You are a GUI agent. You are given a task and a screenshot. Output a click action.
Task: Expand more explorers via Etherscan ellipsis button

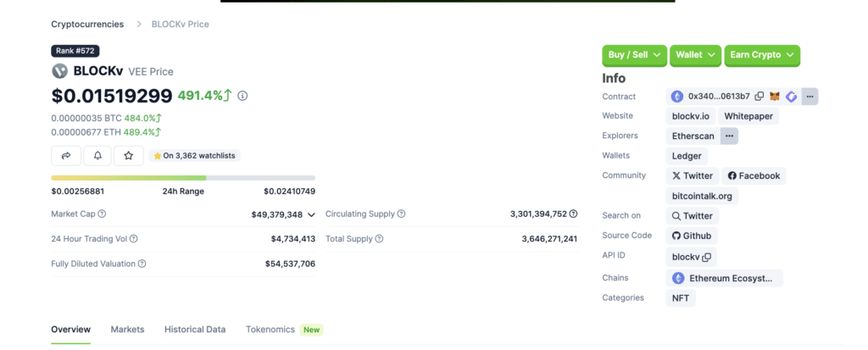coord(729,136)
